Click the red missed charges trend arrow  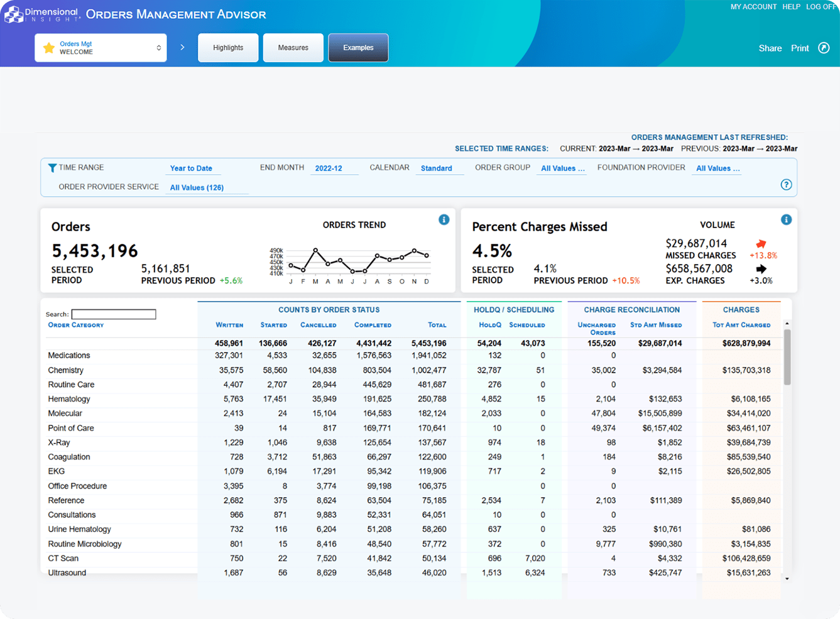click(761, 244)
